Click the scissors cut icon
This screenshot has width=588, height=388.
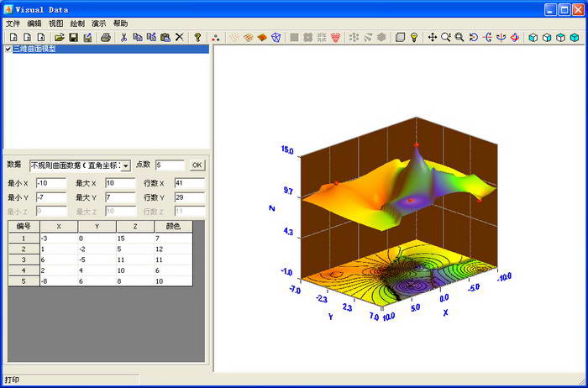pos(124,37)
